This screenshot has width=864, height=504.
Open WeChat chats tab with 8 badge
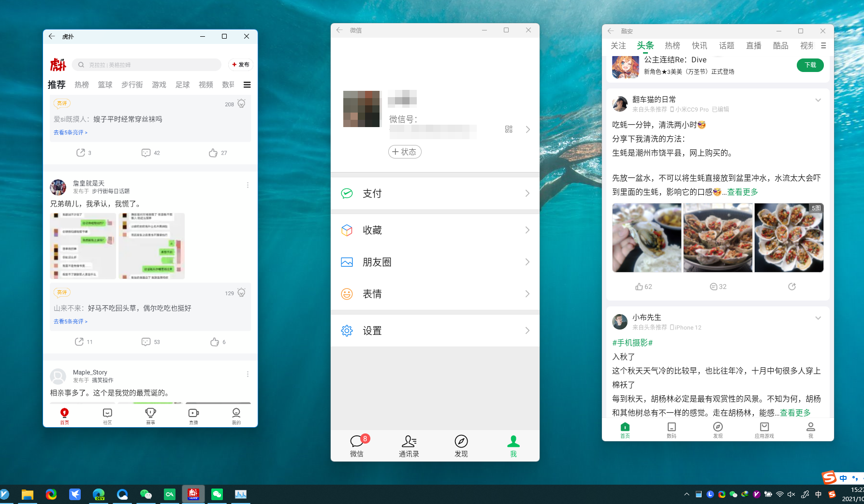(x=357, y=446)
